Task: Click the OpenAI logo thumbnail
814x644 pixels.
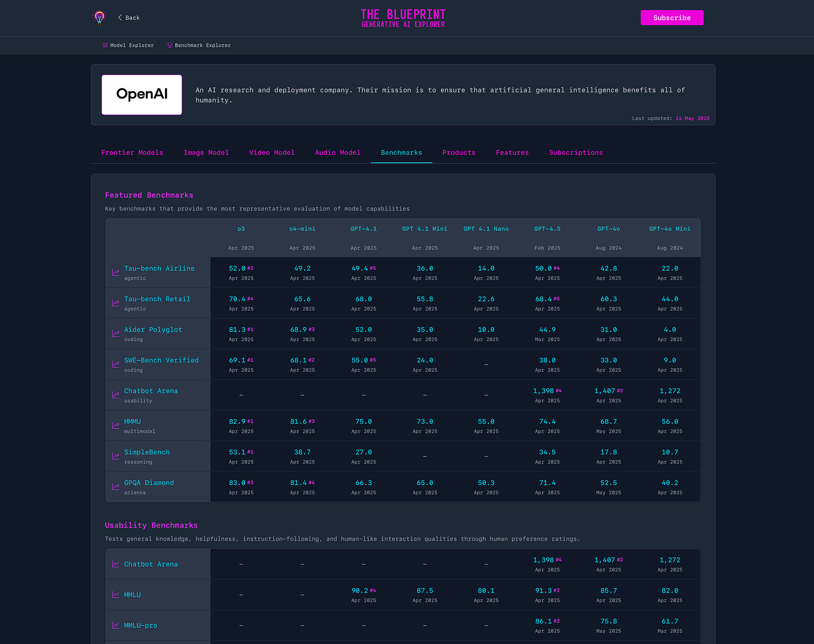Action: 141,94
